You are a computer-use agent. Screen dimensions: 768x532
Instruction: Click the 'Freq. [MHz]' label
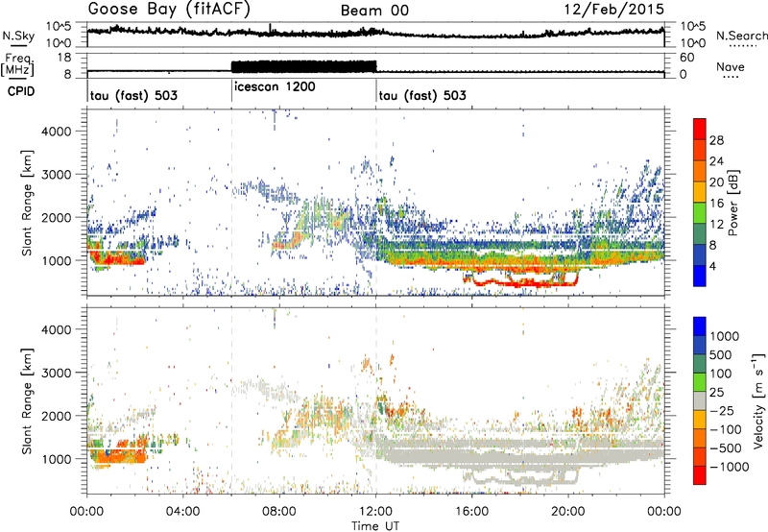(x=18, y=65)
